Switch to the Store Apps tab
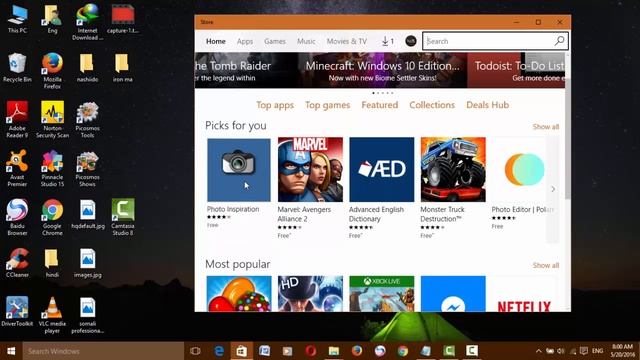 click(x=245, y=41)
